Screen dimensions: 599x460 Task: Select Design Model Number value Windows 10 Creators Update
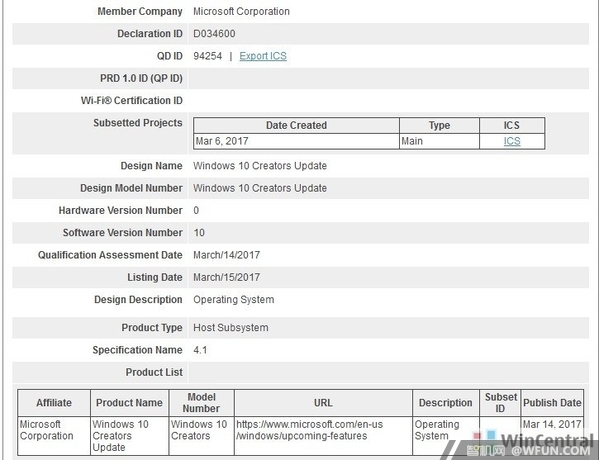tap(260, 188)
